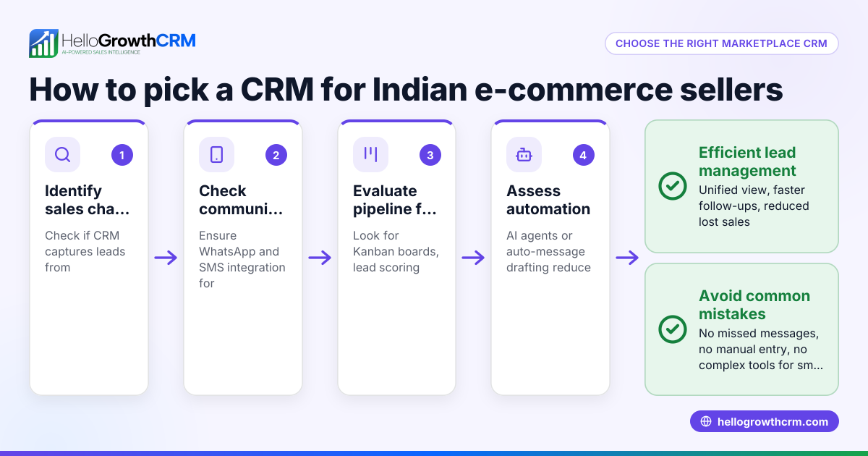Viewport: 868px width, 456px height.
Task: Click the 'Unified view, faster follow-ups' description
Action: pos(754,206)
